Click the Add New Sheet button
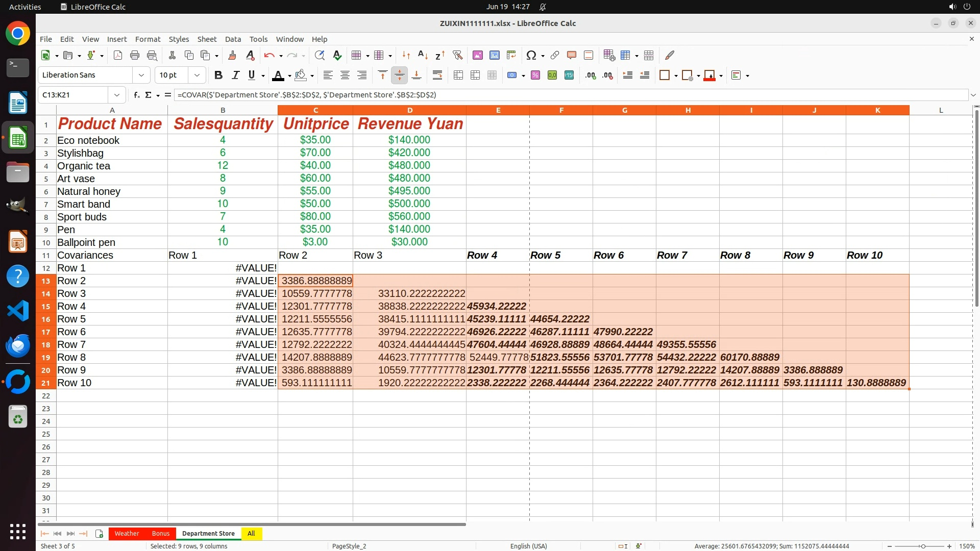Screen dimensions: 980x551 (99, 533)
